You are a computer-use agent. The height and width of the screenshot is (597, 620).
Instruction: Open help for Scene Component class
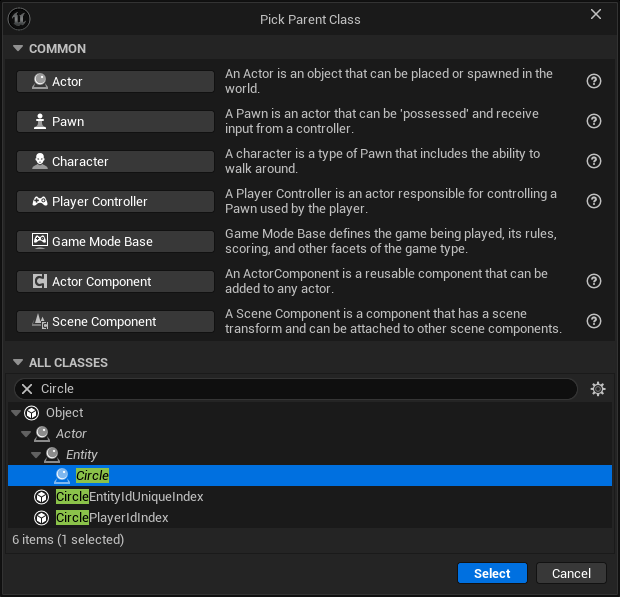click(594, 321)
